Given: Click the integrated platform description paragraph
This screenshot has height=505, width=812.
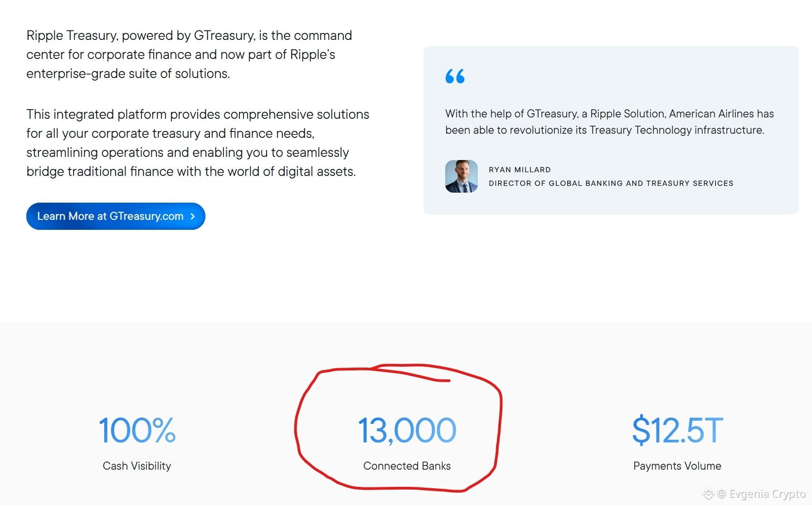Looking at the screenshot, I should click(198, 143).
